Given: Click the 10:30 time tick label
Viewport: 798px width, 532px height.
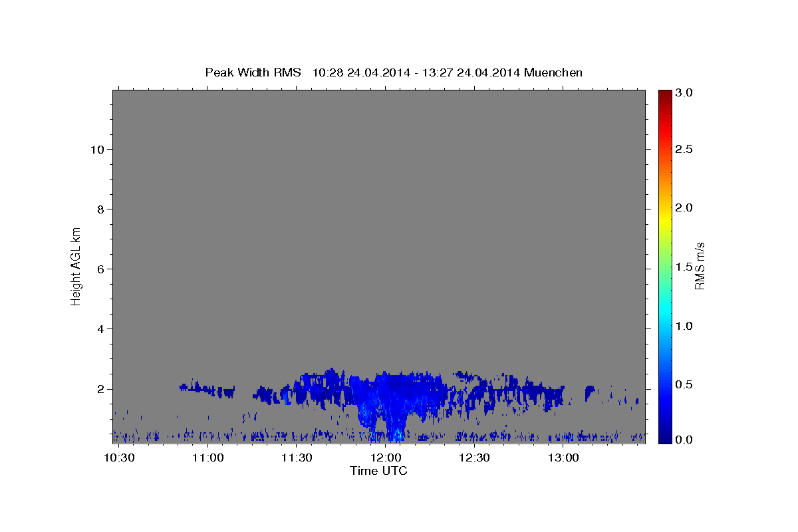Looking at the screenshot, I should pyautogui.click(x=120, y=458).
